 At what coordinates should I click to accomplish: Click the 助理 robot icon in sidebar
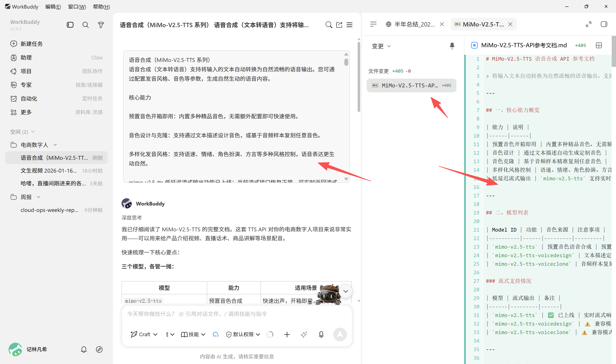pyautogui.click(x=13, y=58)
